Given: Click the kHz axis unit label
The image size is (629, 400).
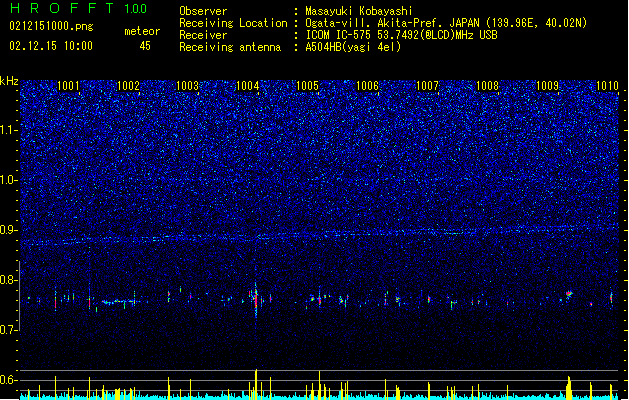Looking at the screenshot, I should pyautogui.click(x=9, y=81).
